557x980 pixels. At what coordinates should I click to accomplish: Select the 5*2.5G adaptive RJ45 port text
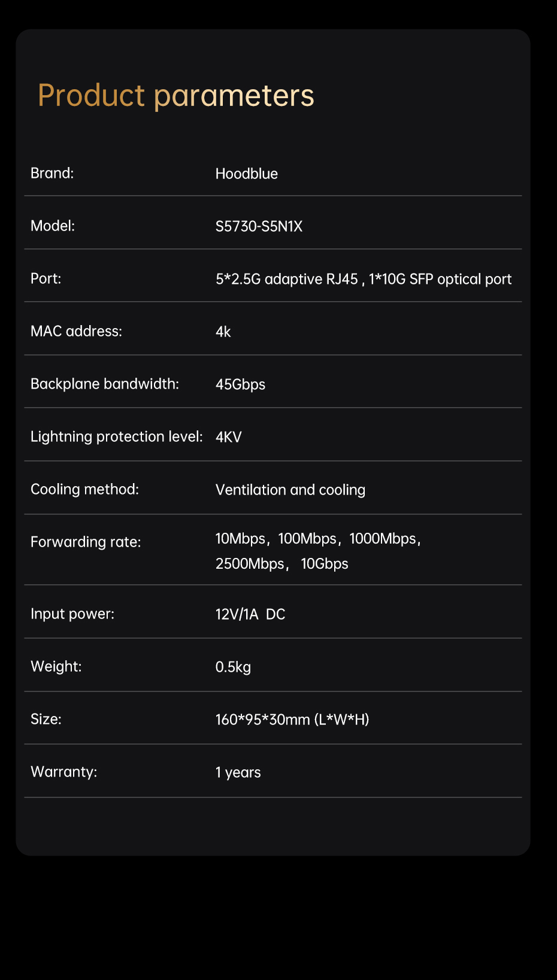pos(286,279)
